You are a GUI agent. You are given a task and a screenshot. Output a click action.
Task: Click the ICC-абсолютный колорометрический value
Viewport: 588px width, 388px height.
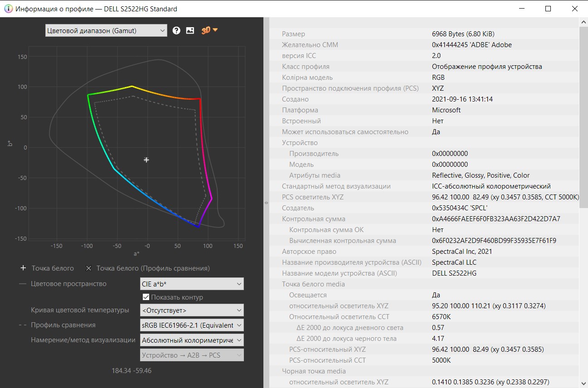click(491, 186)
